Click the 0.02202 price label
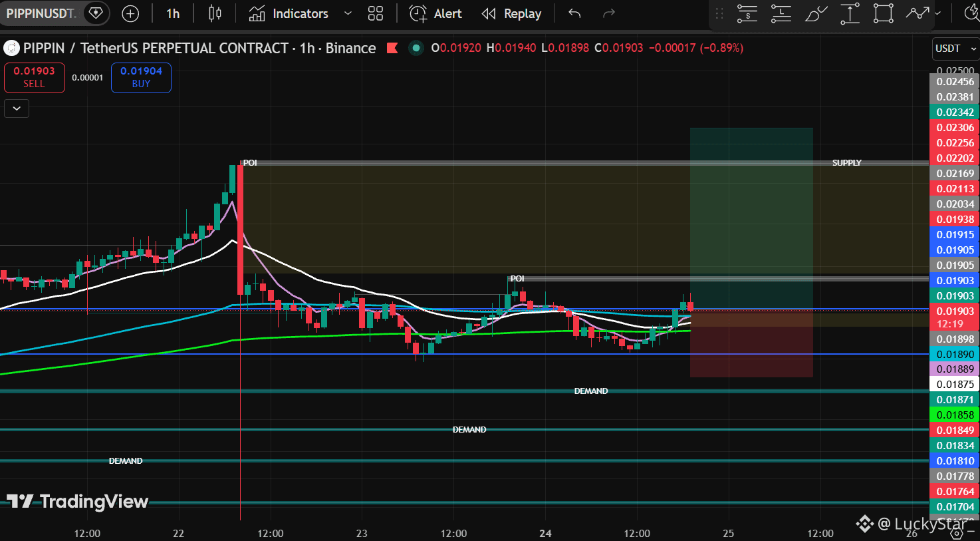Viewport: 980px width, 541px height. tap(955, 158)
